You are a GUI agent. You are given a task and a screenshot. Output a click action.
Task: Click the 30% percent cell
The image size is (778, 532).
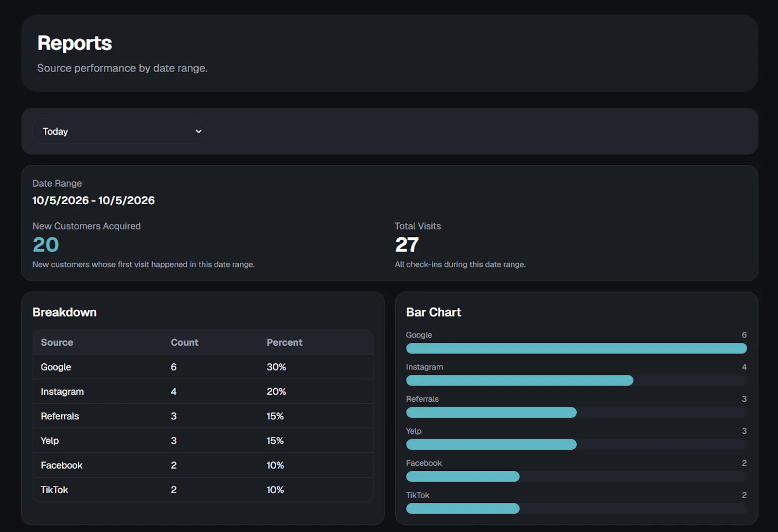click(276, 367)
